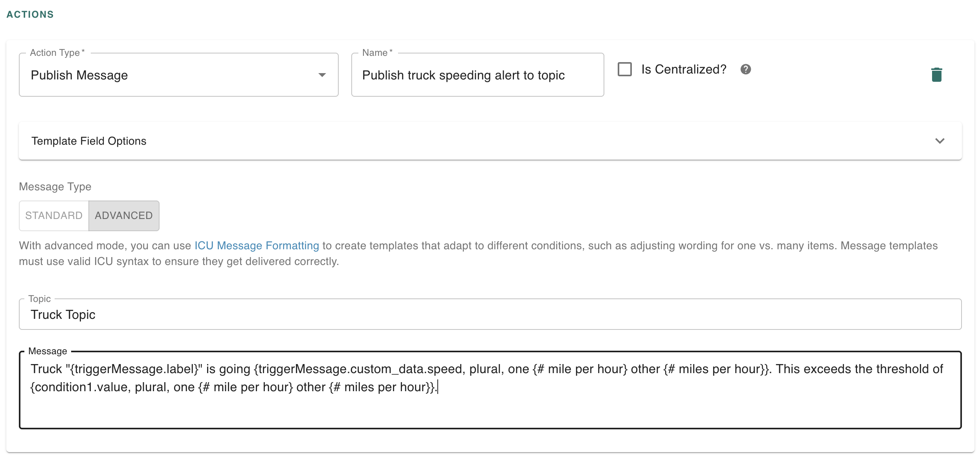Click into the Name field
Image resolution: width=980 pixels, height=460 pixels.
(x=477, y=75)
